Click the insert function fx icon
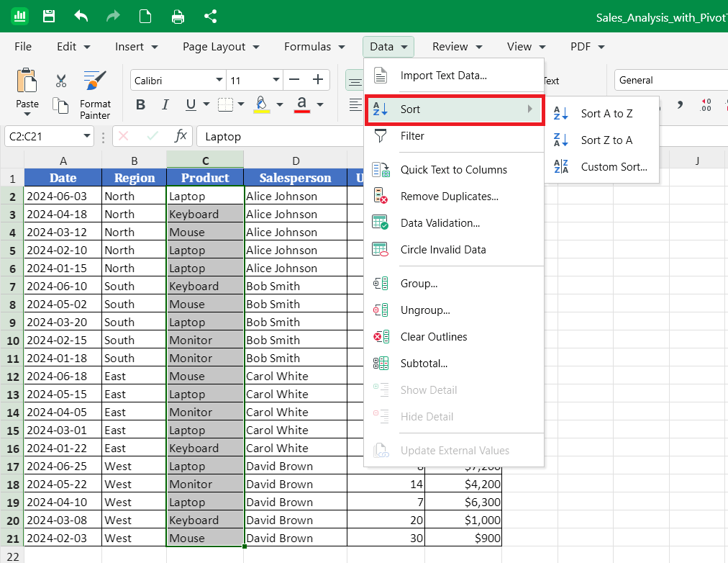Viewport: 728px width, 563px height. (x=181, y=136)
